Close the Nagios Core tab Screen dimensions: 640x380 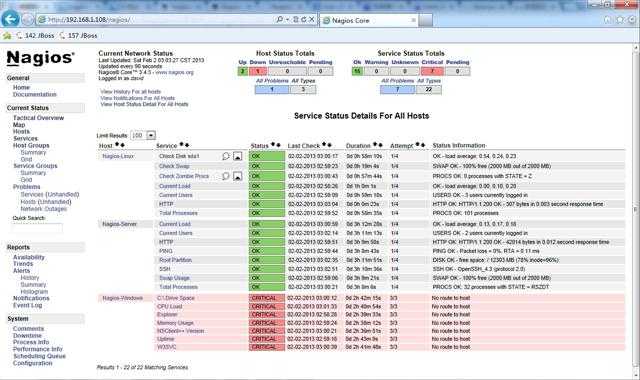tap(413, 20)
